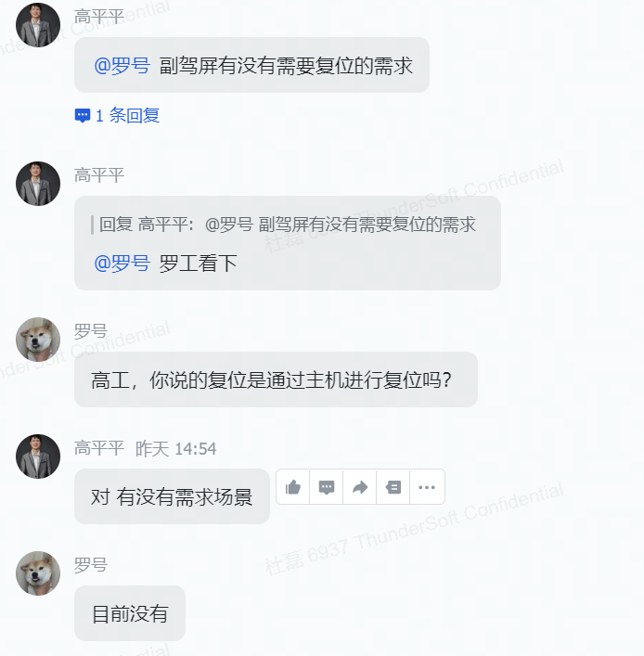644x656 pixels.
Task: Click sender name 罗号 above 目前没有
Action: [x=91, y=565]
